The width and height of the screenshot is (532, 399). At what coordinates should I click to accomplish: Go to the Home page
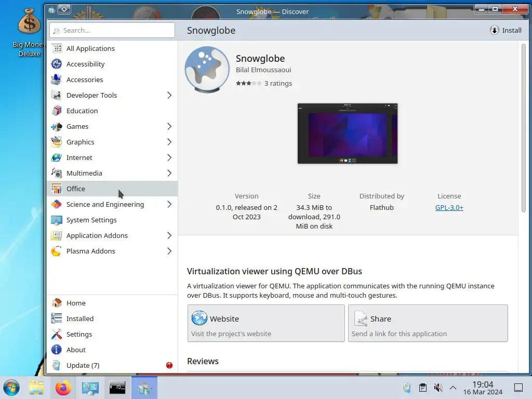[x=112, y=303]
